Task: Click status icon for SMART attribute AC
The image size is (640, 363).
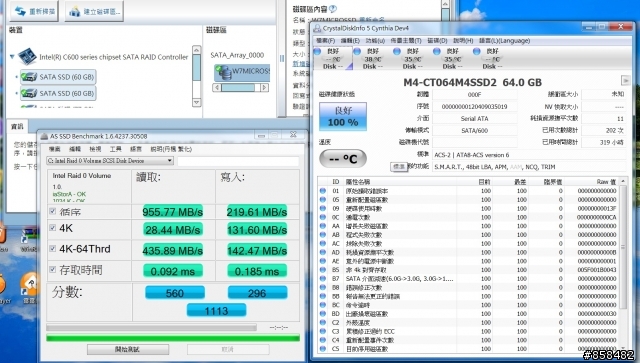Action: (323, 243)
